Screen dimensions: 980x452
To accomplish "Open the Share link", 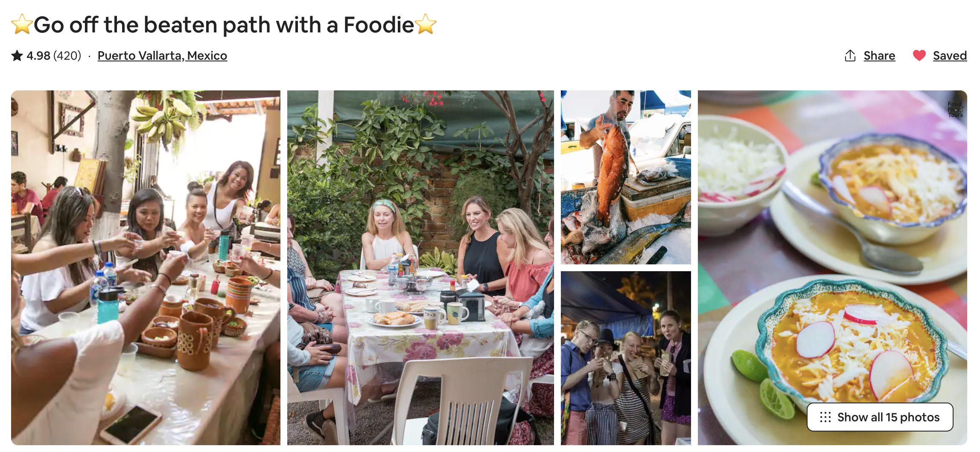I will tap(879, 56).
